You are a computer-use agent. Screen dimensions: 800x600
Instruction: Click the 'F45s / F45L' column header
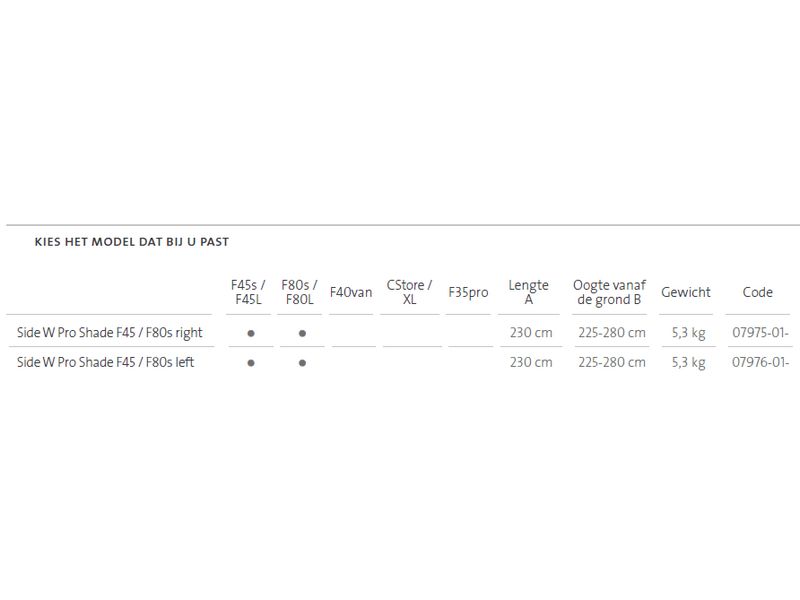click(x=246, y=292)
